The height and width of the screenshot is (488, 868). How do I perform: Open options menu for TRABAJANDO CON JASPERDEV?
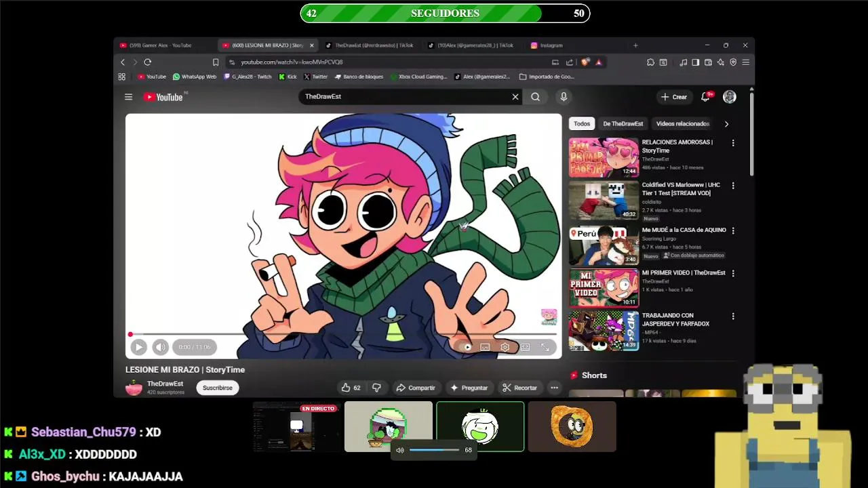(733, 317)
